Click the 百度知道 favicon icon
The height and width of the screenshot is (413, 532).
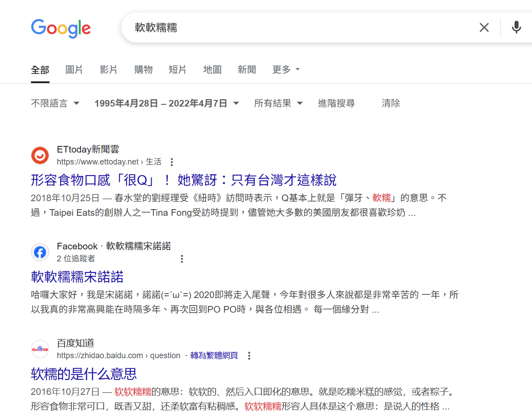(x=40, y=349)
